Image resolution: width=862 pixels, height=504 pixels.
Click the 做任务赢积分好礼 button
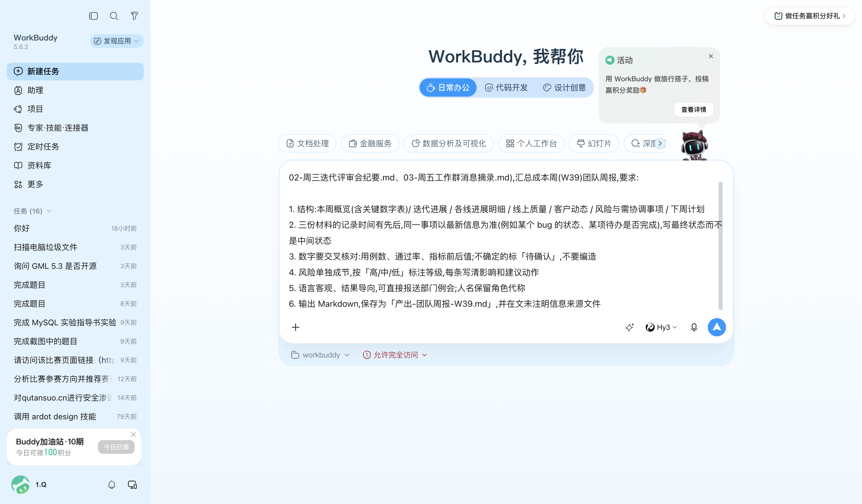[809, 16]
